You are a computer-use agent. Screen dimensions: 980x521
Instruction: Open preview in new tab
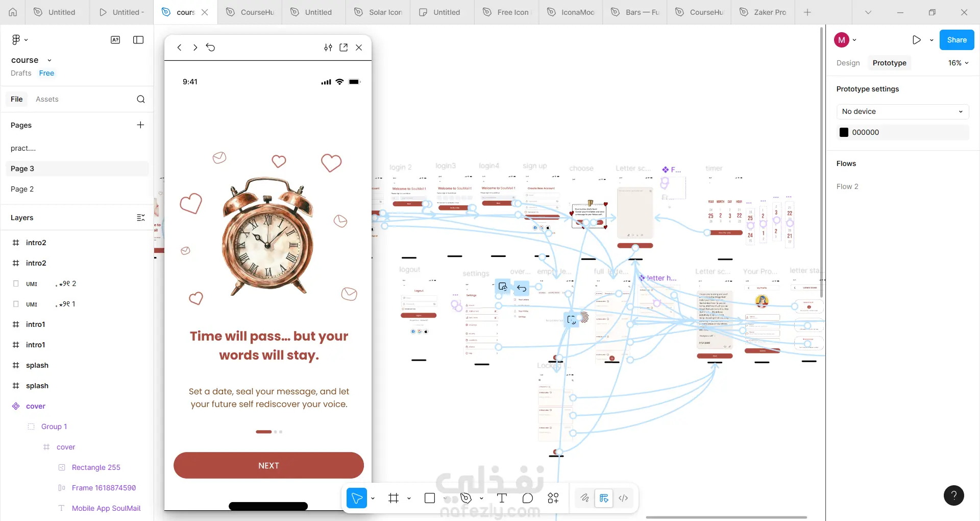click(x=344, y=48)
